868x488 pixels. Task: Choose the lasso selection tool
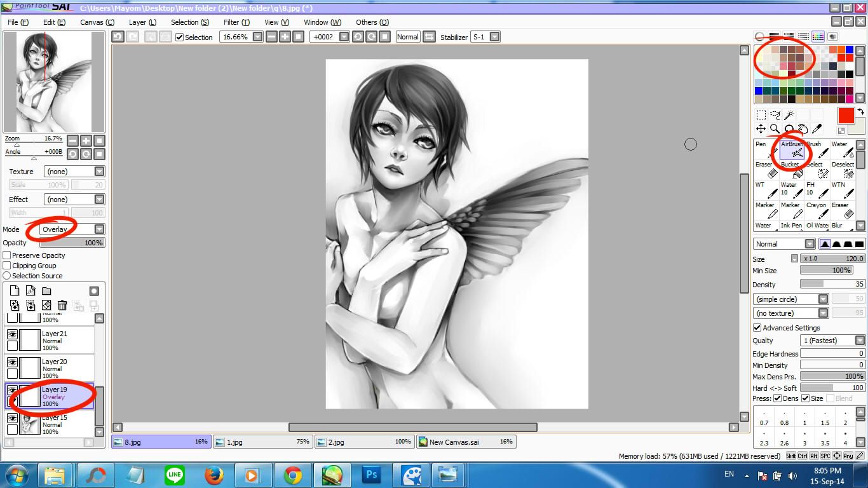click(775, 115)
